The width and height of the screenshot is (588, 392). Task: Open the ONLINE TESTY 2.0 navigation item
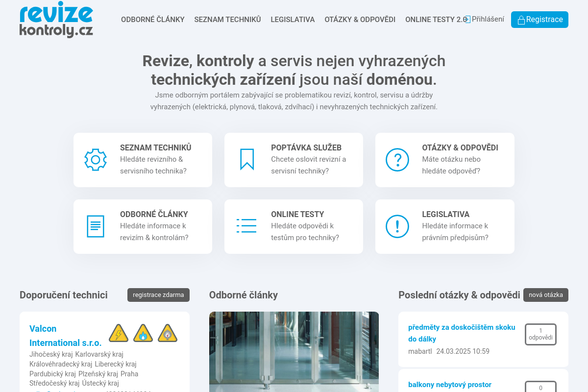click(436, 20)
